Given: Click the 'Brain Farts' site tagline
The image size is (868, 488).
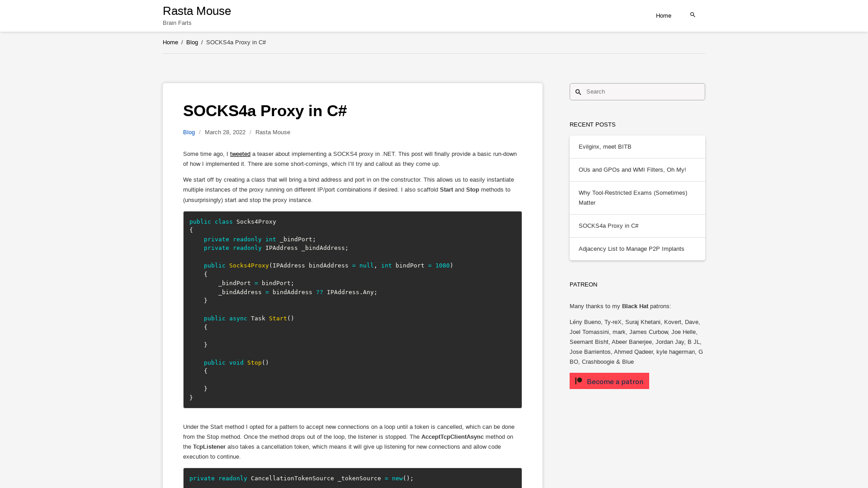Looking at the screenshot, I should tap(177, 23).
